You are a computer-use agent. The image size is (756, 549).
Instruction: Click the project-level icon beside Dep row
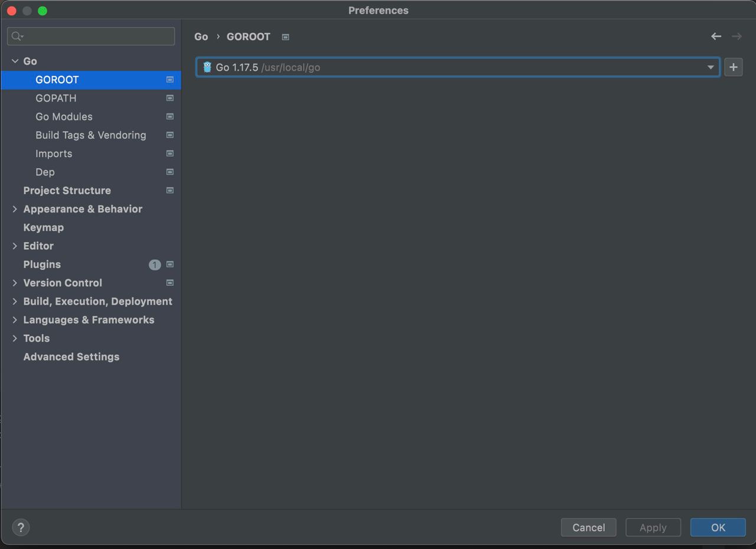tap(170, 172)
